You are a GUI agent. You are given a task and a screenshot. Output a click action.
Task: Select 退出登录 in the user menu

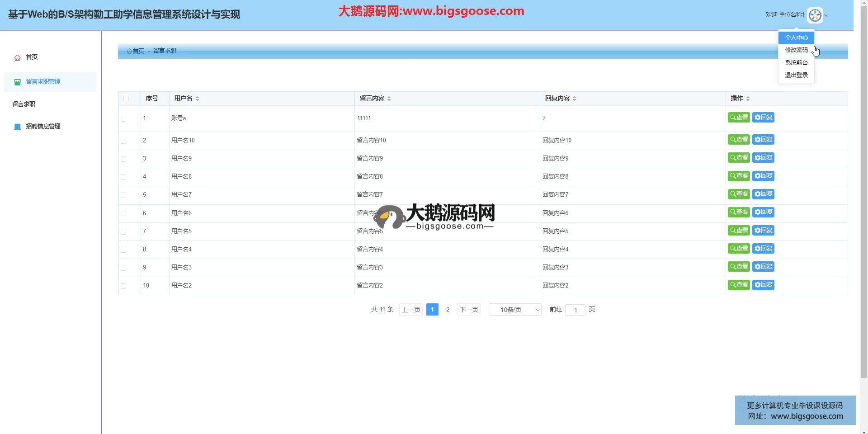click(x=796, y=75)
